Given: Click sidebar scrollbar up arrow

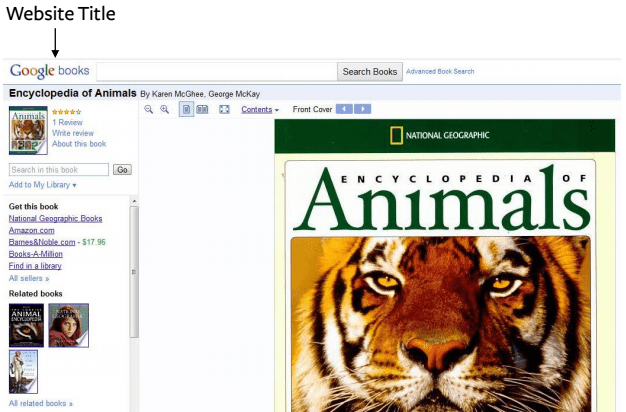Looking at the screenshot, I should [x=134, y=201].
